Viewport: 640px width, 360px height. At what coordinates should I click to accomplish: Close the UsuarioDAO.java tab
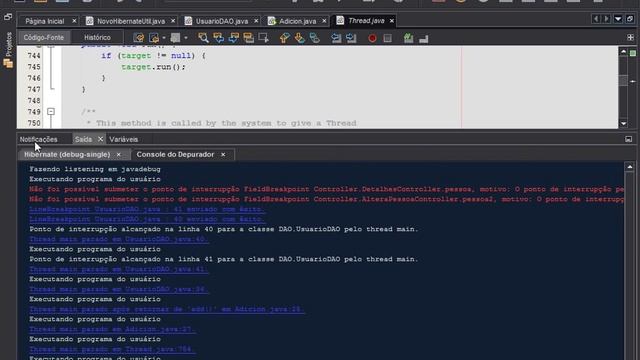point(256,21)
